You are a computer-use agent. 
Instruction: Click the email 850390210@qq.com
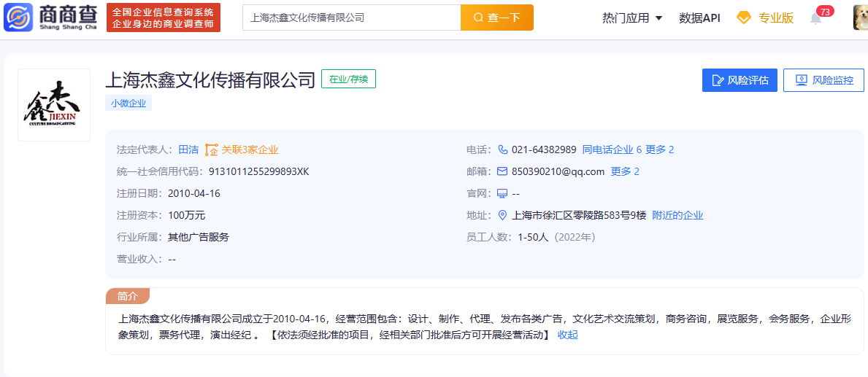pyautogui.click(x=558, y=171)
